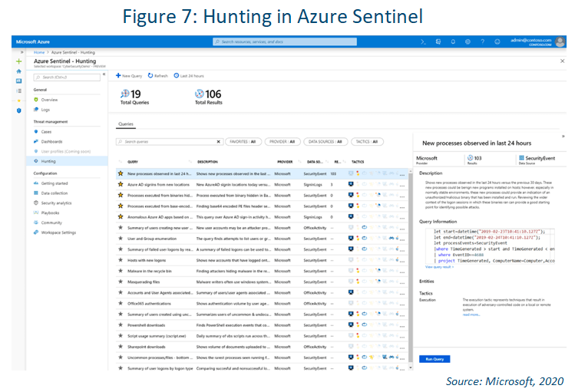This screenshot has width=575, height=392.
Task: Open portal settings gear icon
Action: [468, 41]
